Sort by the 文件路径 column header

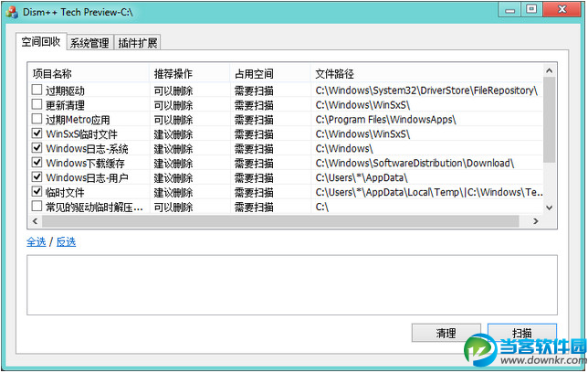click(426, 74)
